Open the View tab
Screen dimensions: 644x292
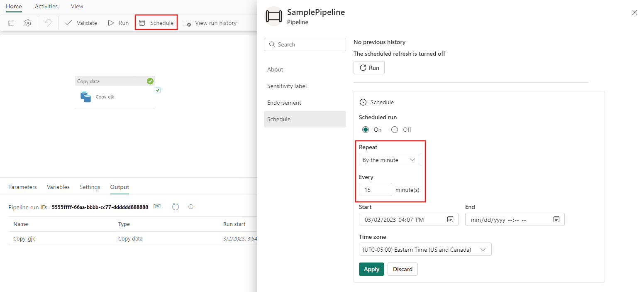click(x=77, y=6)
